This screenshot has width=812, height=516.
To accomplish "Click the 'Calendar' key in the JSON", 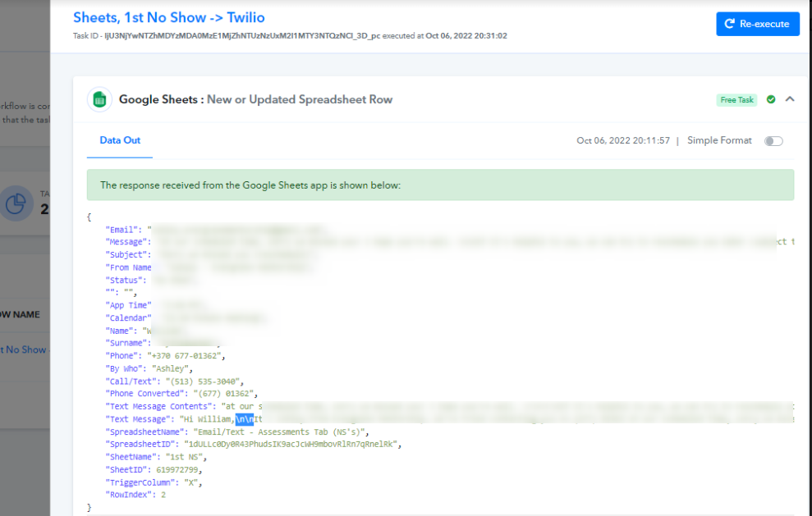I will point(128,318).
